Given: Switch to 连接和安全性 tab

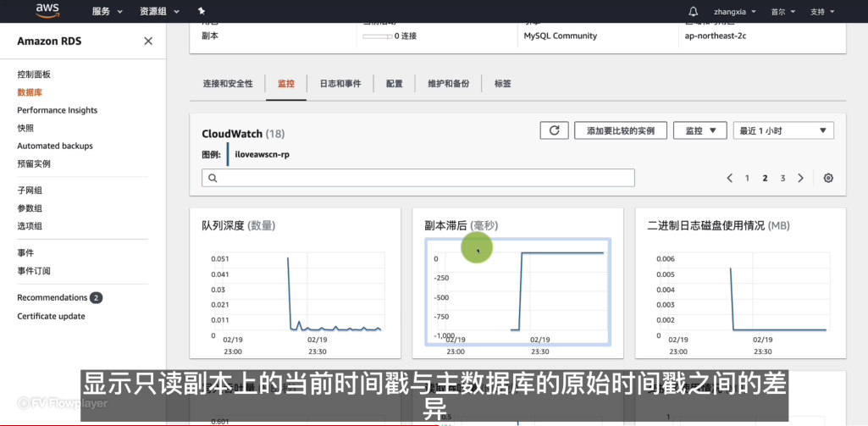Looking at the screenshot, I should [228, 84].
